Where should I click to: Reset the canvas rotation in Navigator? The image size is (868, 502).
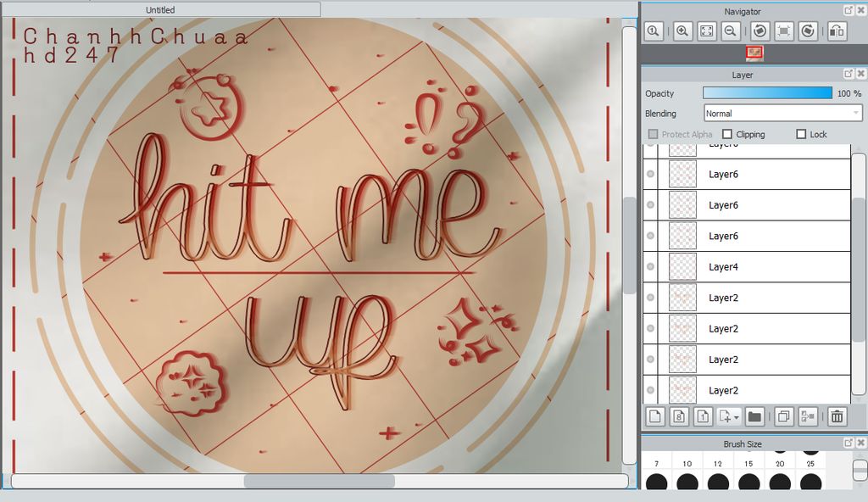pyautogui.click(x=784, y=31)
